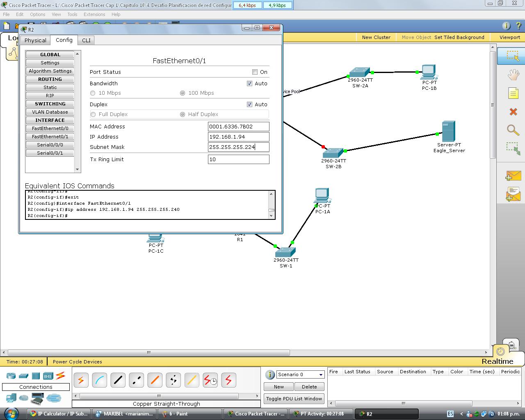Select the Add Complex PDU envelope
This screenshot has height=420, width=525.
click(513, 194)
